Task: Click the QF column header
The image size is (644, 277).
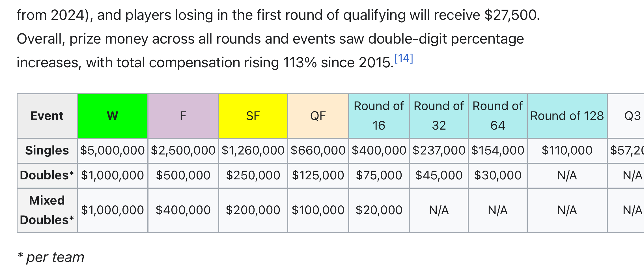Action: click(318, 116)
